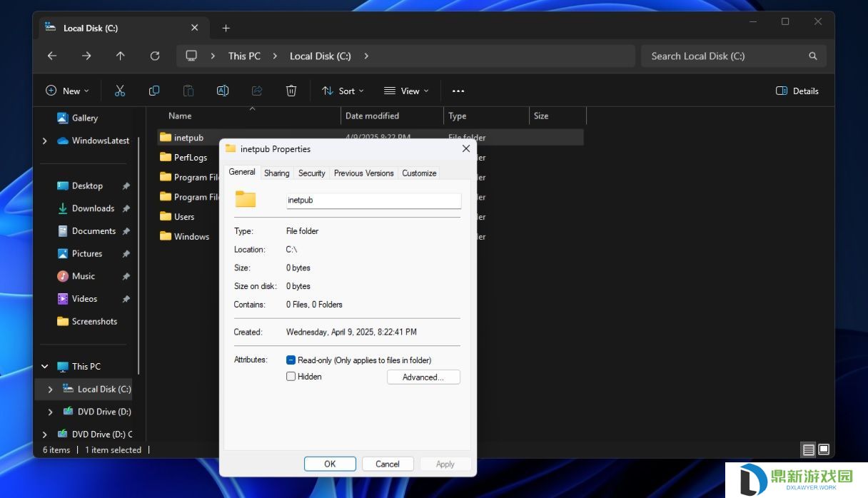Open the Customize tab
The image size is (868, 498).
[419, 173]
